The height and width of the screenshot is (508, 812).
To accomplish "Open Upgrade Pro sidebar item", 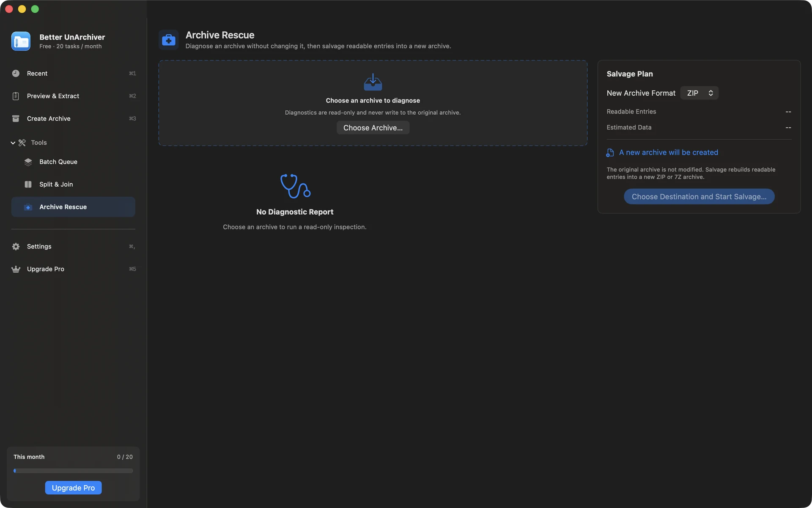I will click(x=73, y=269).
